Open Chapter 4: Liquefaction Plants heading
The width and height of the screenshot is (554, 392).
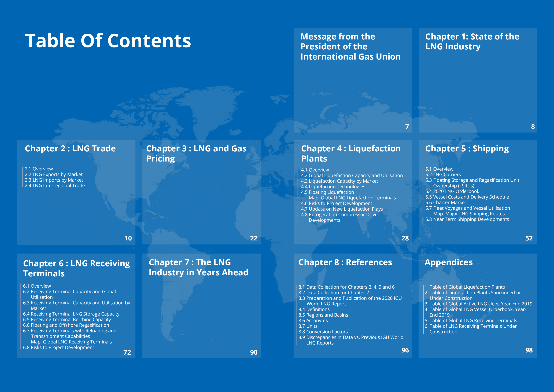tap(351, 154)
